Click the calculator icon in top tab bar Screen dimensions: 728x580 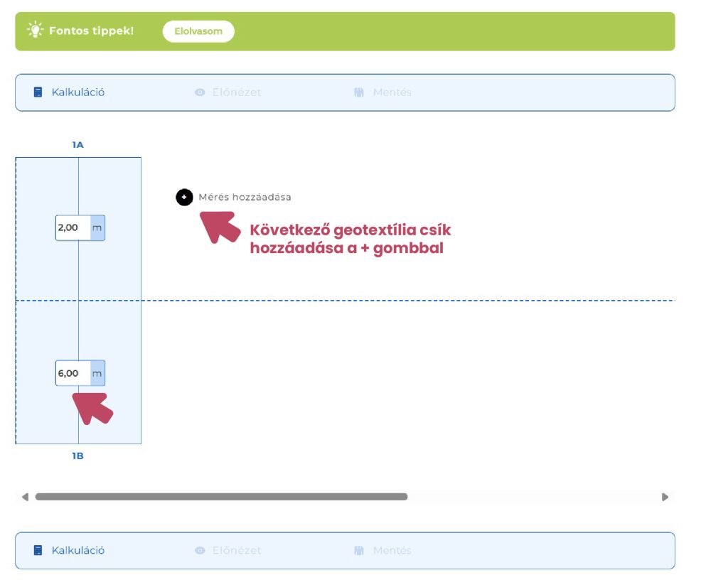[38, 92]
